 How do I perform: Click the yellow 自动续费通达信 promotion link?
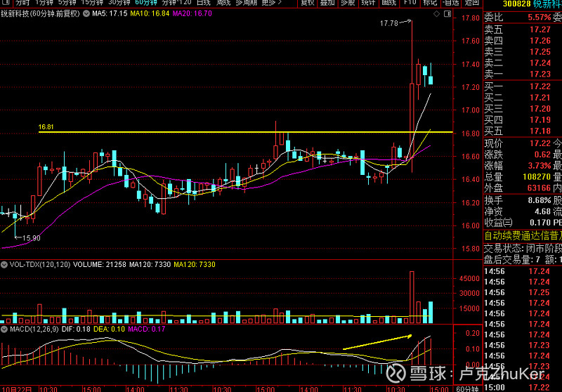click(x=523, y=235)
